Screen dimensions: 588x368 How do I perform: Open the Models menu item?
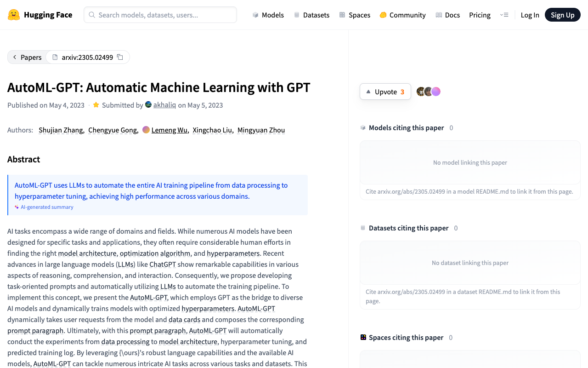click(x=268, y=15)
